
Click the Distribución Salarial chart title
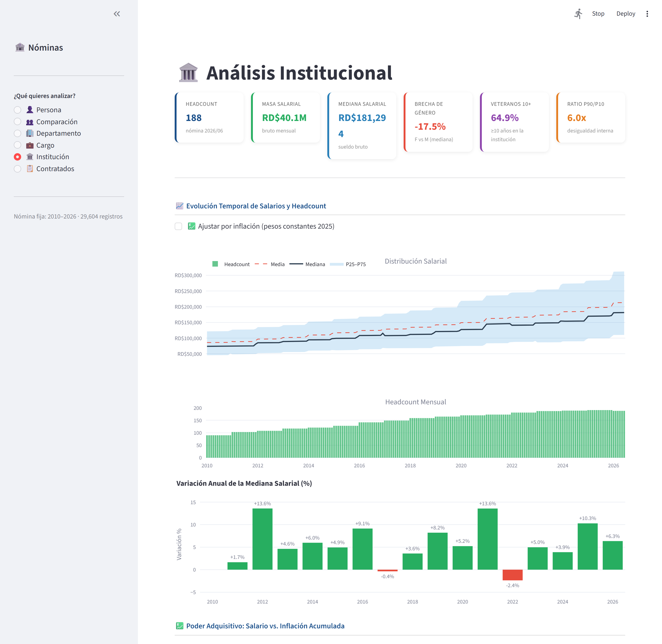(x=416, y=261)
